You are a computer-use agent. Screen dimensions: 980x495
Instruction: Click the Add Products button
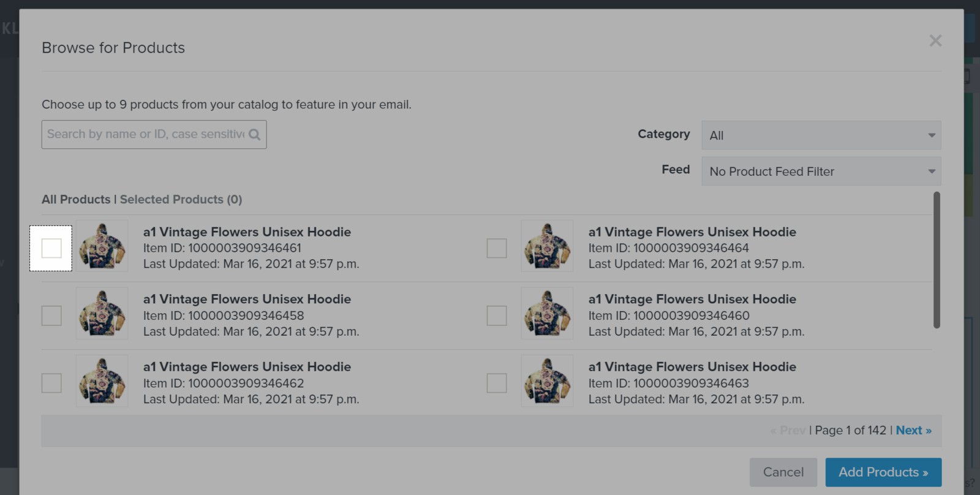pyautogui.click(x=883, y=472)
